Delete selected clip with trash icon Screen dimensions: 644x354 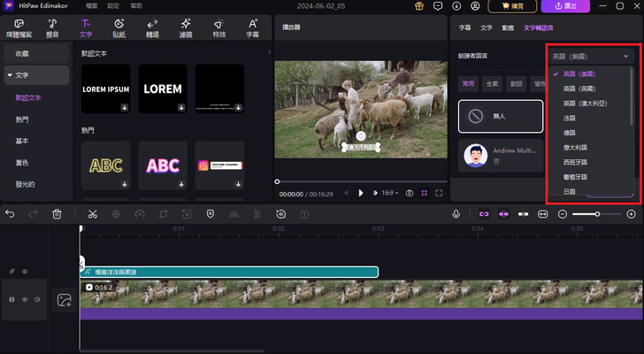57,214
